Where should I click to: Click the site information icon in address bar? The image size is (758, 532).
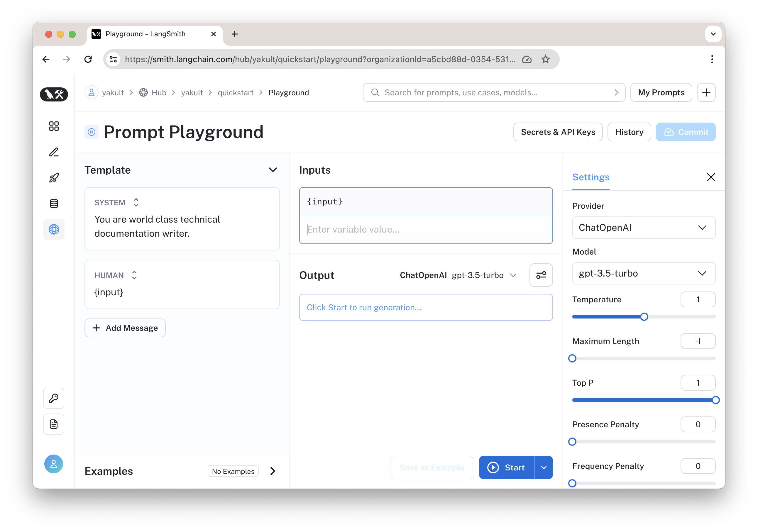tap(113, 60)
